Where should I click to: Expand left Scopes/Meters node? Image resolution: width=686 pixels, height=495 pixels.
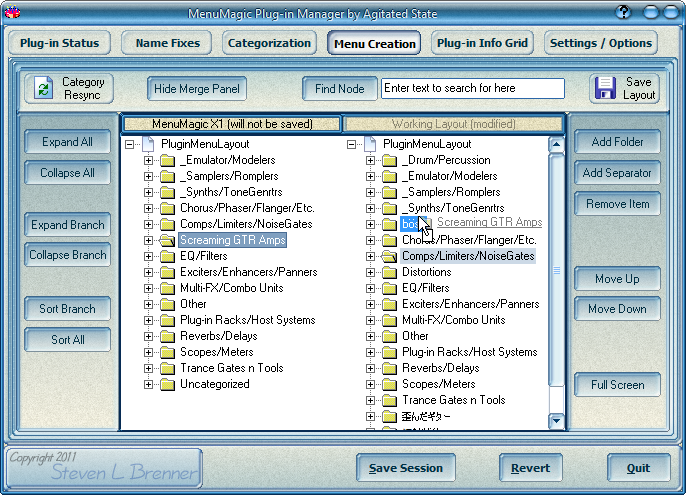tap(148, 352)
